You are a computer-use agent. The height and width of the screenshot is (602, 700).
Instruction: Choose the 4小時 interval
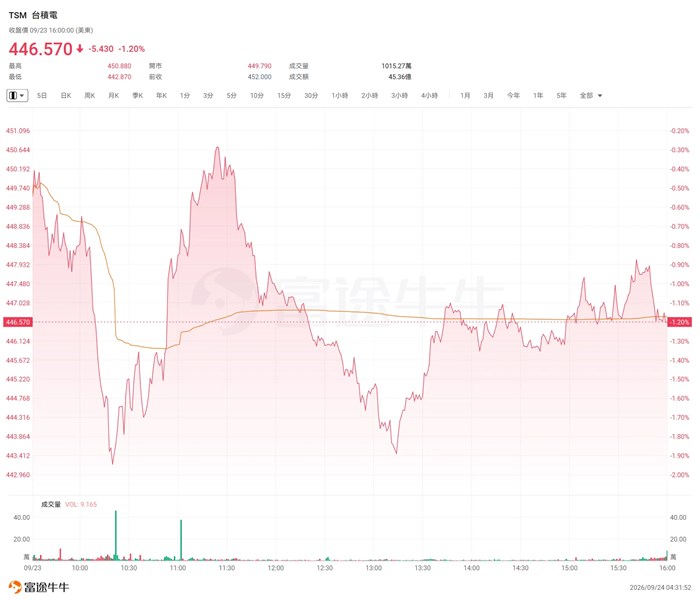tap(429, 96)
